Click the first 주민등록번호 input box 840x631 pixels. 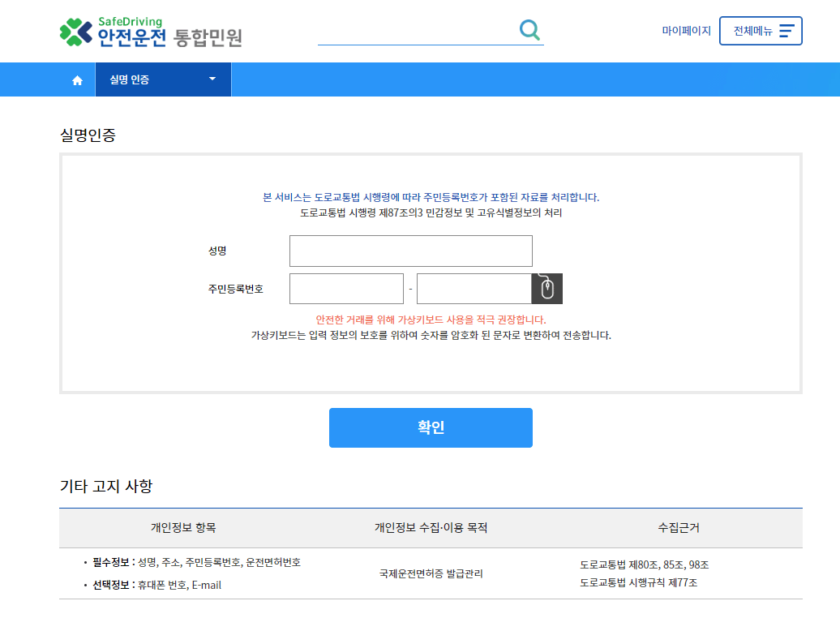click(x=346, y=288)
